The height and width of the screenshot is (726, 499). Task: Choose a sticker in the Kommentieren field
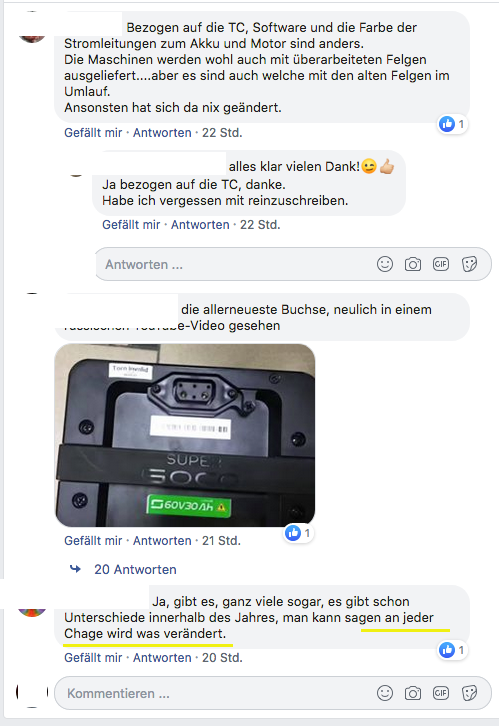(x=469, y=693)
